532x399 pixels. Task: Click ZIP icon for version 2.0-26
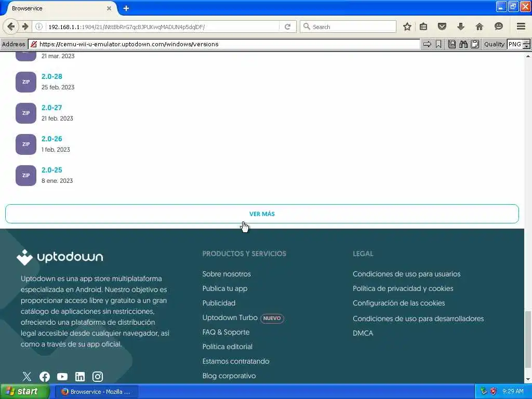pos(26,144)
